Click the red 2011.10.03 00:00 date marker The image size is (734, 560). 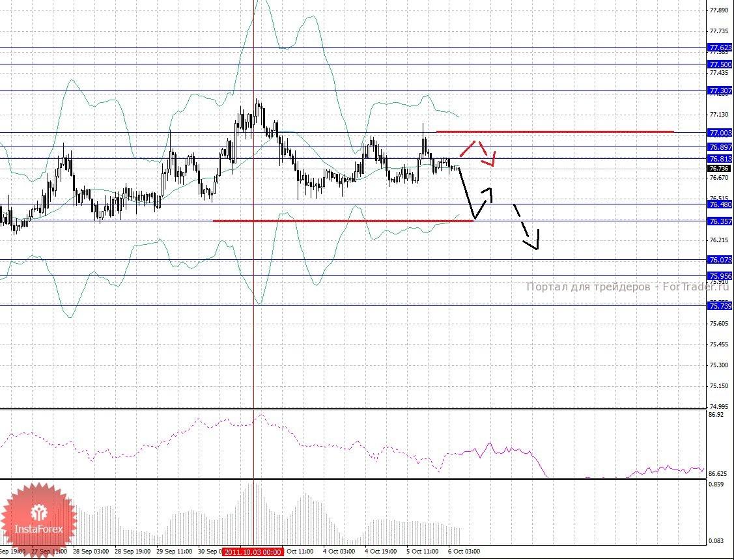coord(253,552)
